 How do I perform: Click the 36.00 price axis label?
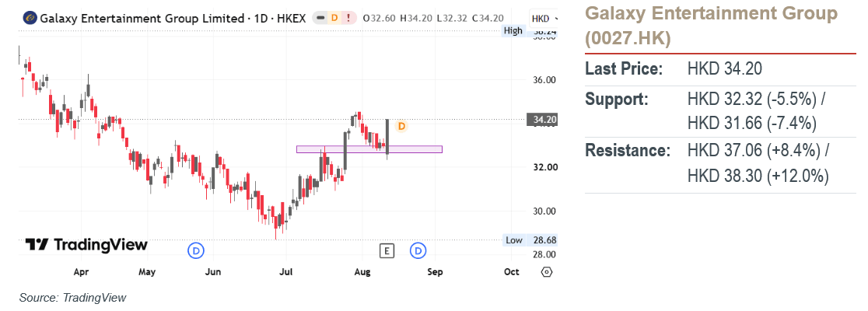click(544, 80)
